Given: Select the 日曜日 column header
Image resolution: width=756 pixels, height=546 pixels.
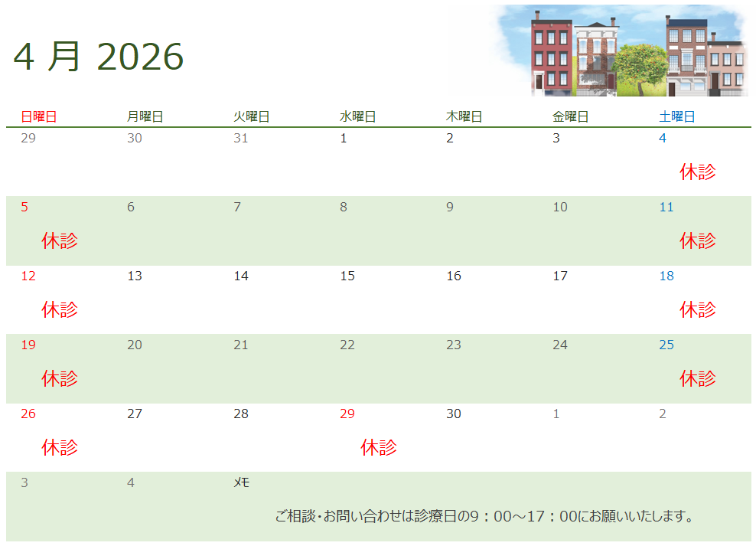Looking at the screenshot, I should click(x=38, y=117).
